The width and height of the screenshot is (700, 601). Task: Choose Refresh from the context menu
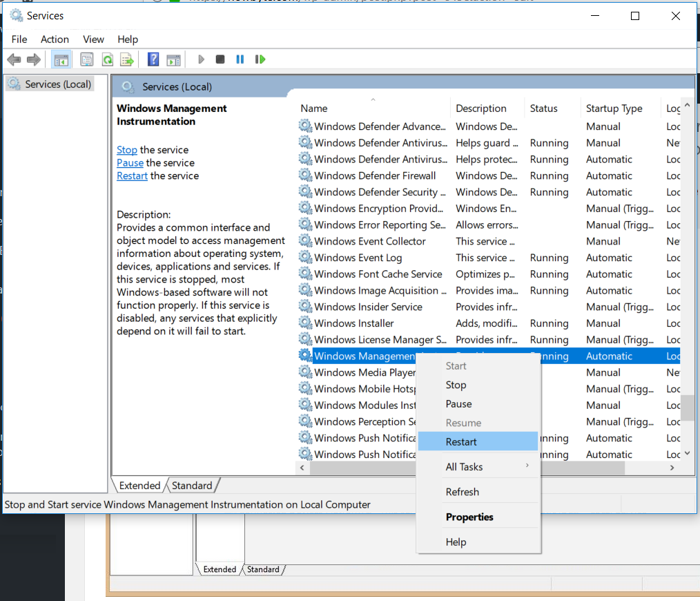478,492
